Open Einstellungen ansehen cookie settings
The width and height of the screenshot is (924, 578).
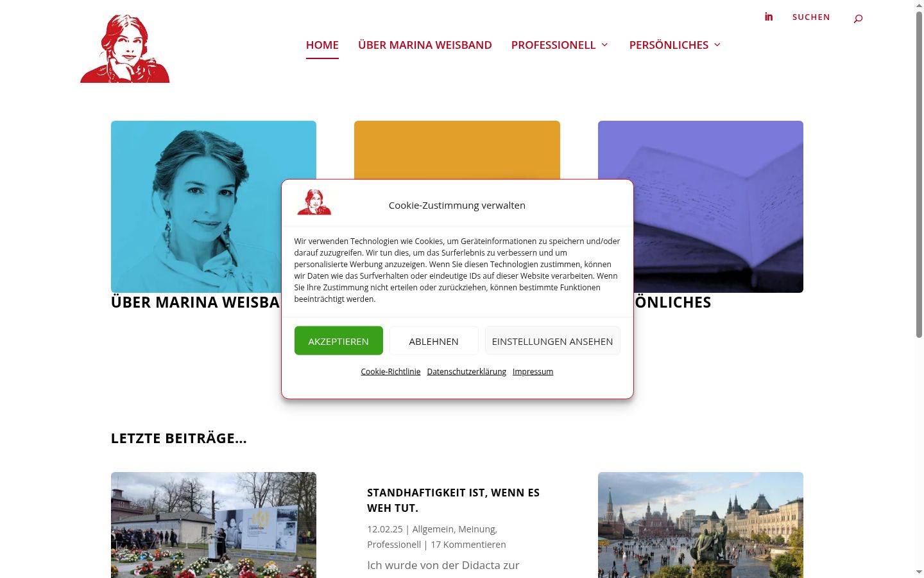[552, 341]
